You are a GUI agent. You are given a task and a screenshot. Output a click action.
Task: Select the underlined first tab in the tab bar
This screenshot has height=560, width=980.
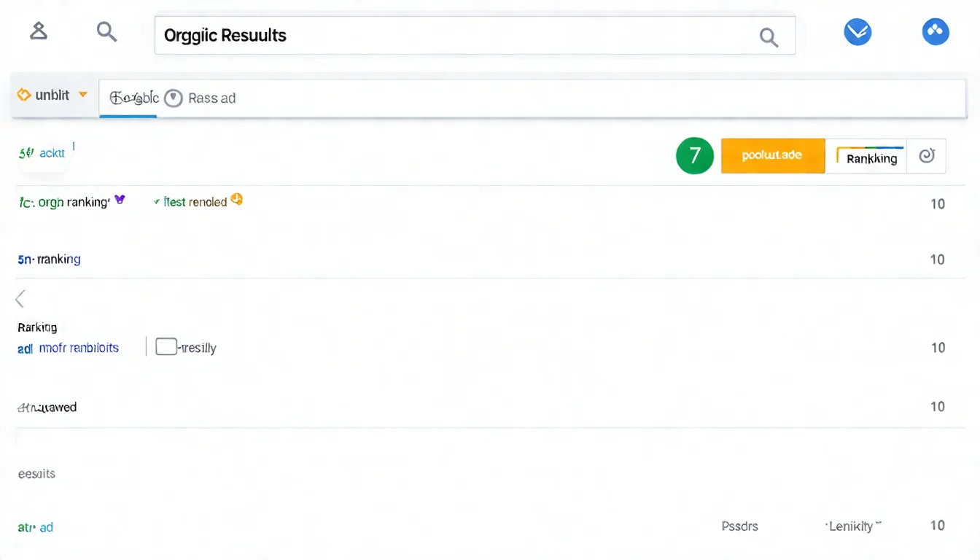(x=128, y=98)
